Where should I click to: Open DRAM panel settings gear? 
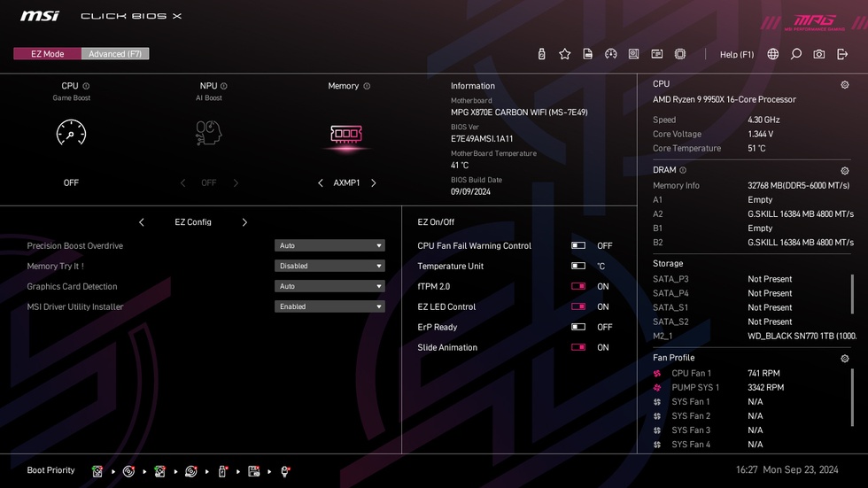pyautogui.click(x=845, y=170)
